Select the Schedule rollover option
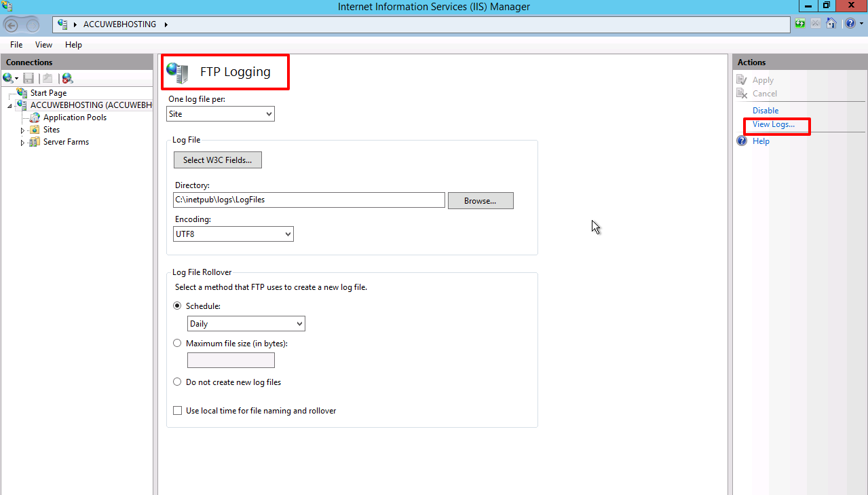This screenshot has height=495, width=868. coord(177,306)
